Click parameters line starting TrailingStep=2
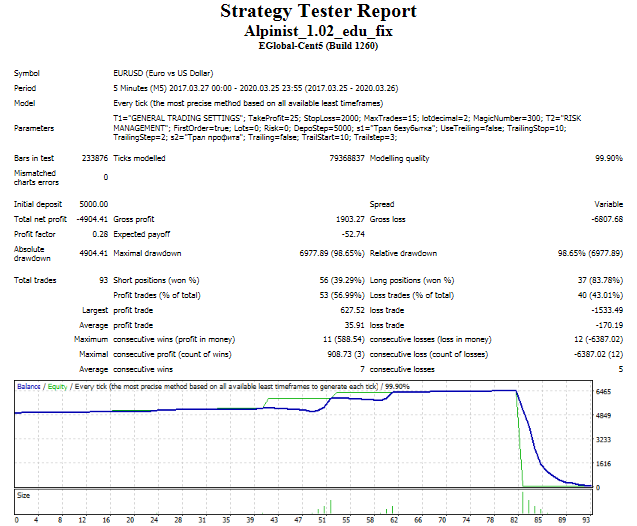637x526 pixels. [x=255, y=137]
